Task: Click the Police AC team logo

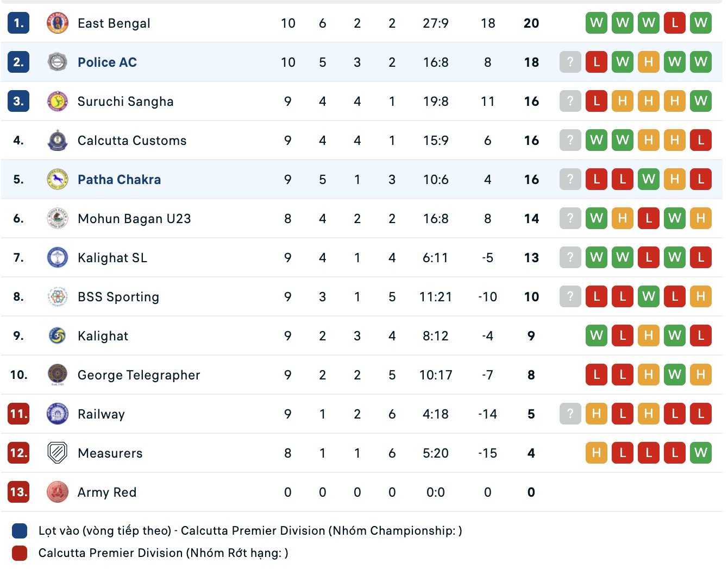Action: click(58, 62)
